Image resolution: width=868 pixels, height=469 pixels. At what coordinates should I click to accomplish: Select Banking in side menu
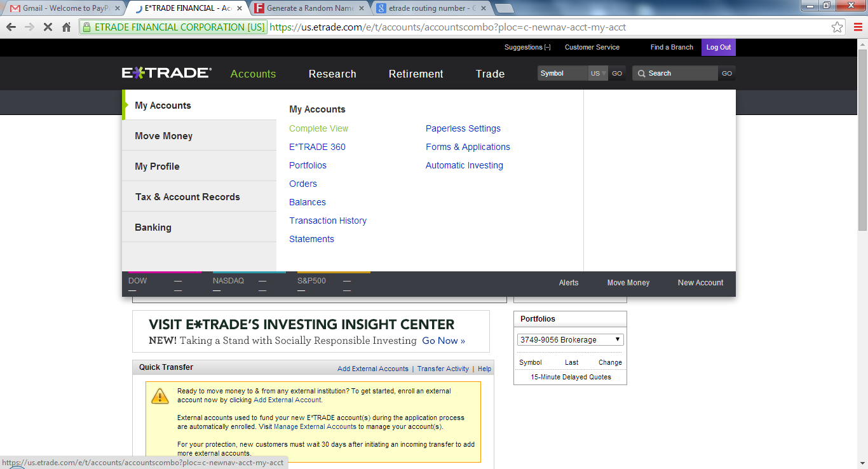(200, 227)
